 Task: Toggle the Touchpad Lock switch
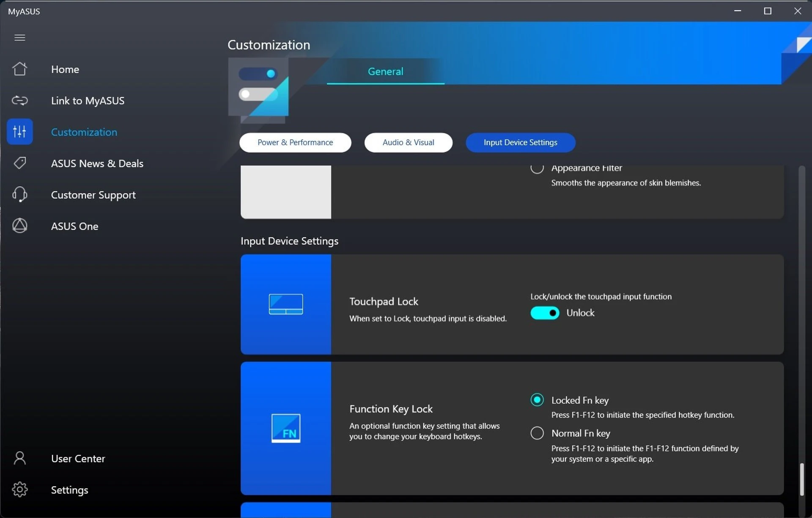[545, 313]
